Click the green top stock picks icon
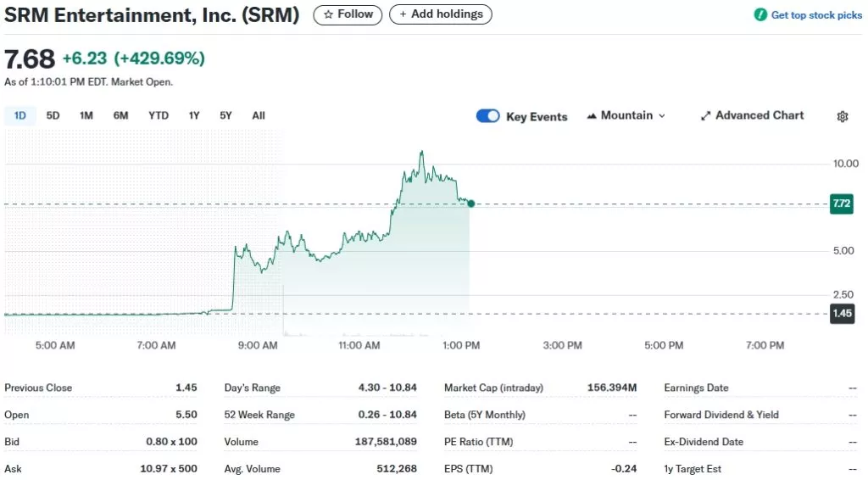Screen dimensions: 868x480 (x=760, y=15)
